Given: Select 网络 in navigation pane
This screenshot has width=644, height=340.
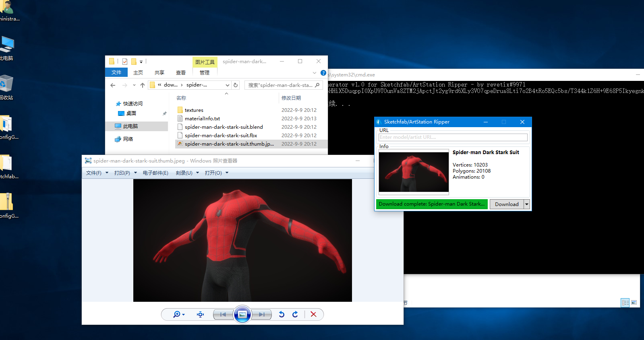Looking at the screenshot, I should coord(128,139).
